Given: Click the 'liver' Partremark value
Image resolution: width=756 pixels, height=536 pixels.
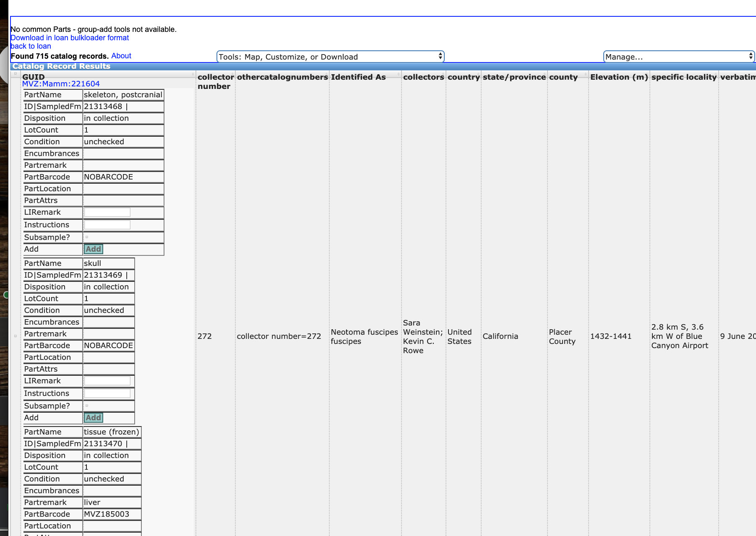Looking at the screenshot, I should pyautogui.click(x=92, y=502).
